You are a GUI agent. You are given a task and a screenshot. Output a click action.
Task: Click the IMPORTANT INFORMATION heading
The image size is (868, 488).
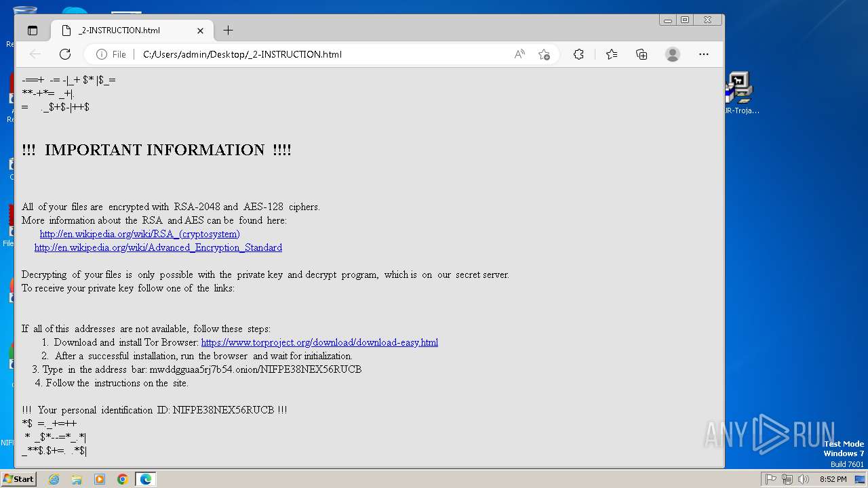[157, 150]
